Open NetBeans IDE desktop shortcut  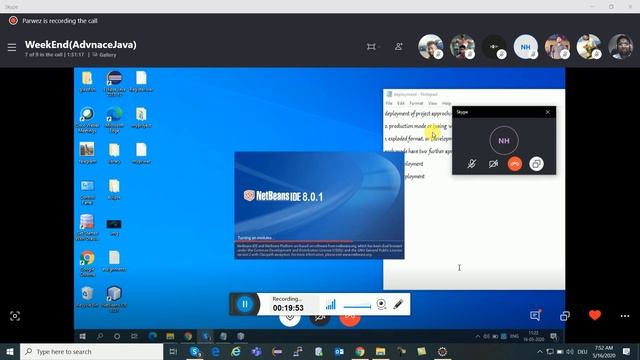pos(114,299)
